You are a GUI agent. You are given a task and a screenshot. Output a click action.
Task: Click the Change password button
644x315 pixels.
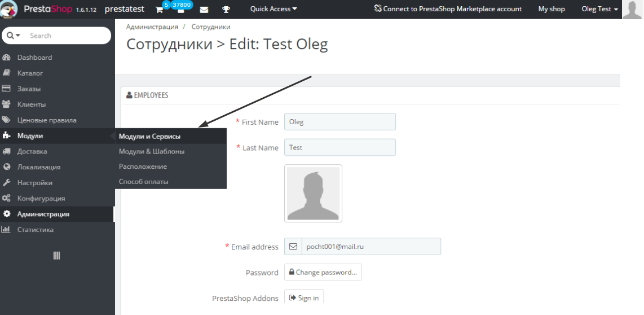[323, 272]
